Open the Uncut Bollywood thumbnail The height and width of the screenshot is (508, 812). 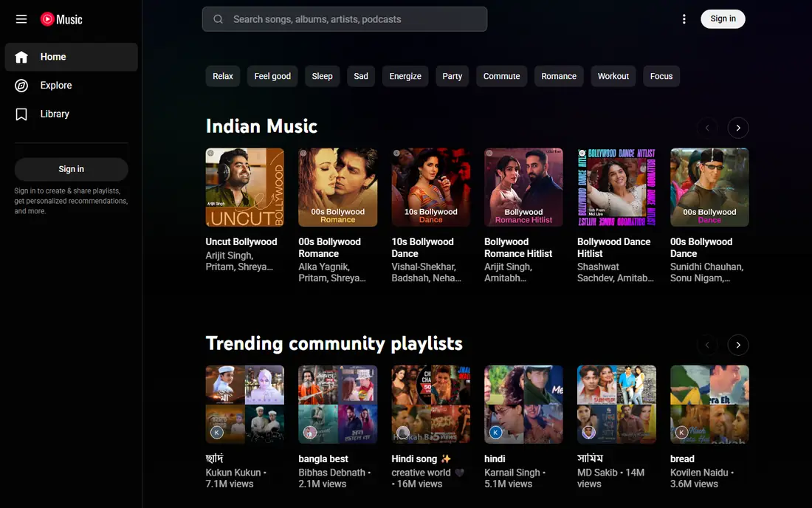coord(244,188)
